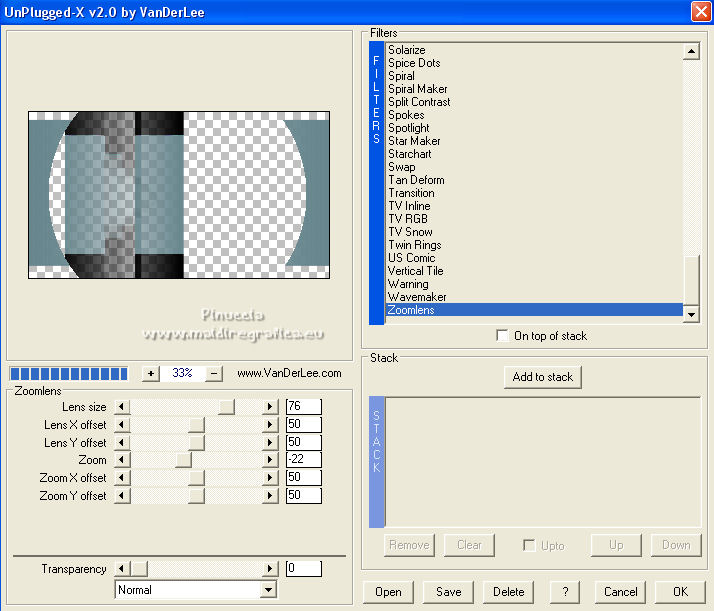Click the Zoom Y offset slider thumb
The width and height of the screenshot is (714, 611).
(x=196, y=496)
